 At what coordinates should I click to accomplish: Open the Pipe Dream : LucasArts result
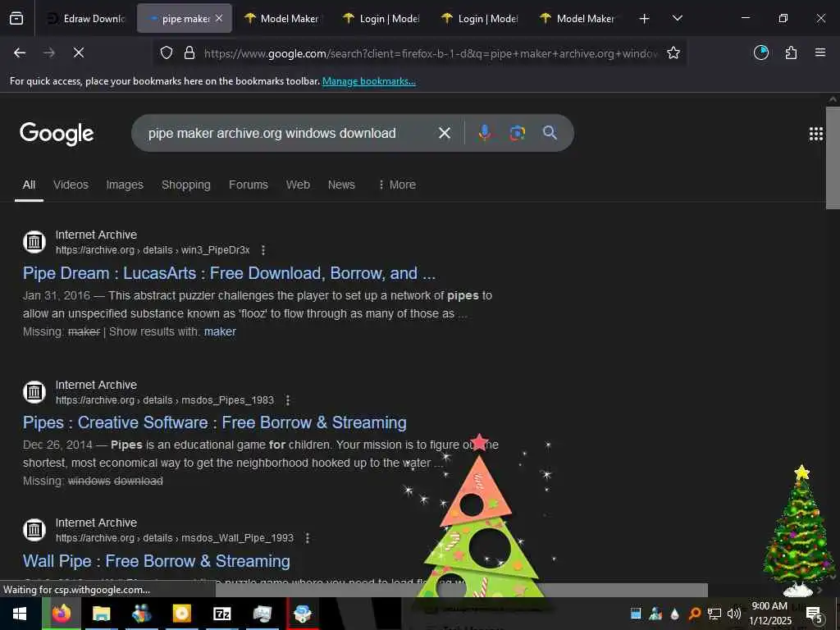click(x=229, y=273)
